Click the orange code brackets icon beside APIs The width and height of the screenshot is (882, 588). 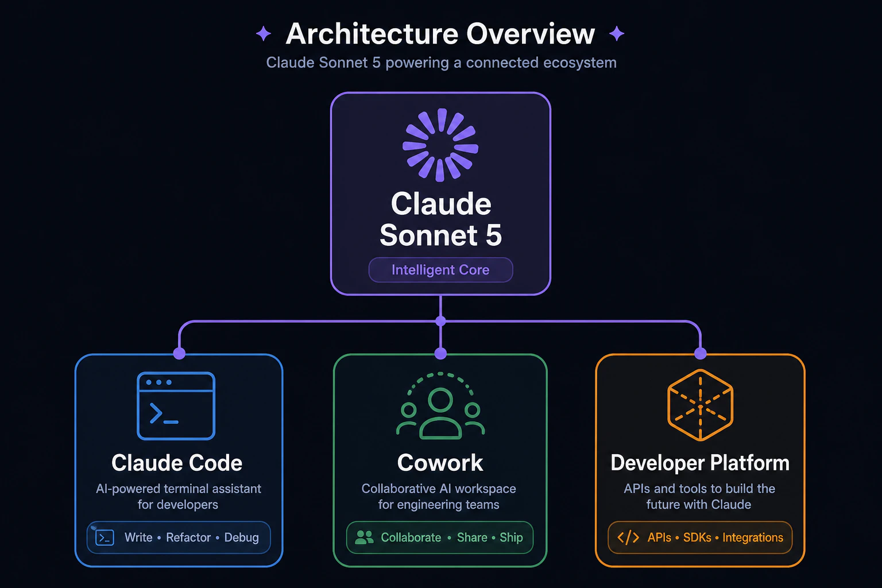[x=628, y=537]
